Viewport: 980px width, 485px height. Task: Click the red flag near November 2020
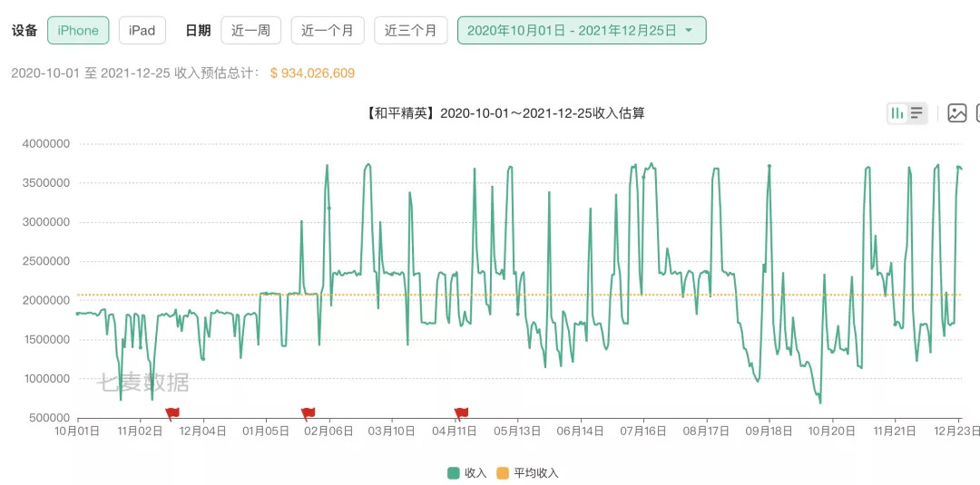(171, 413)
